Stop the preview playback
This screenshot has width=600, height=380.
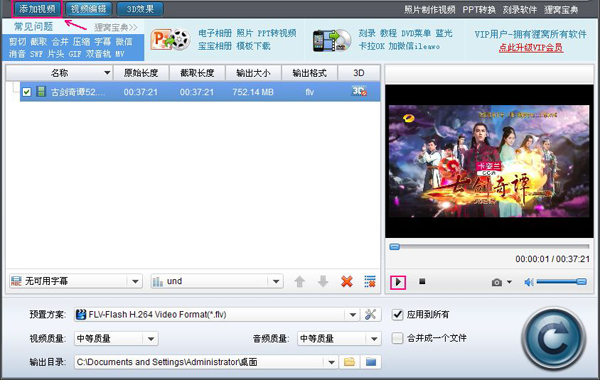click(422, 281)
